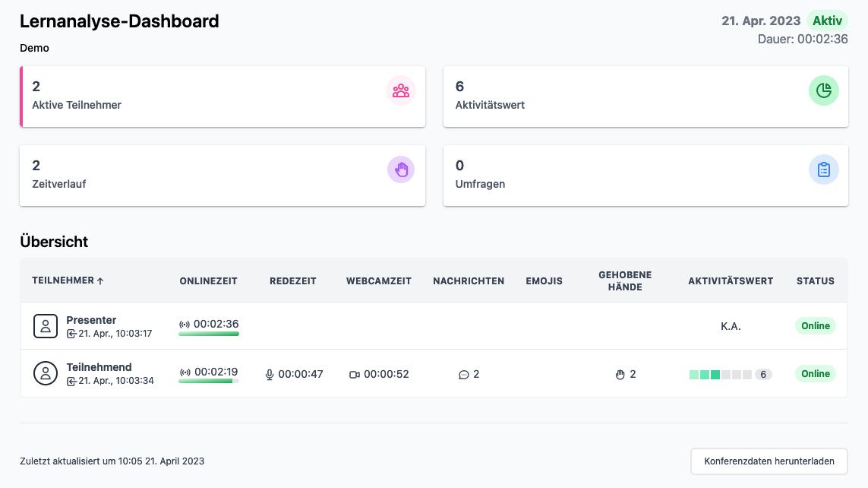Click the Zeitverlauf raised hand icon

coord(400,170)
